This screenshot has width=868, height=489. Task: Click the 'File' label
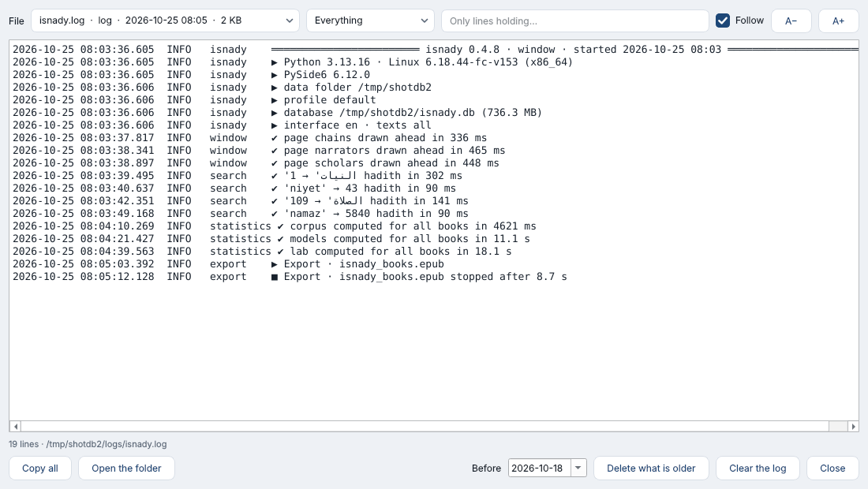point(16,21)
